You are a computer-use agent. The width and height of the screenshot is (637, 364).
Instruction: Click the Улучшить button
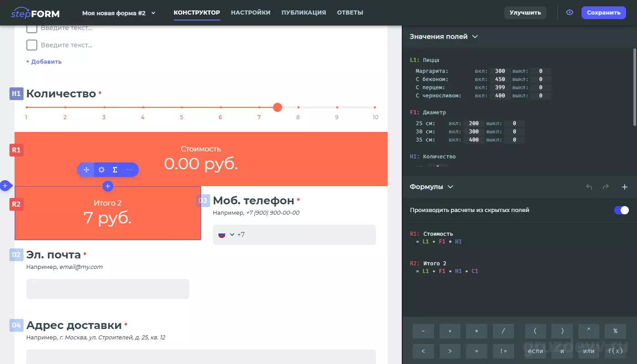click(525, 13)
